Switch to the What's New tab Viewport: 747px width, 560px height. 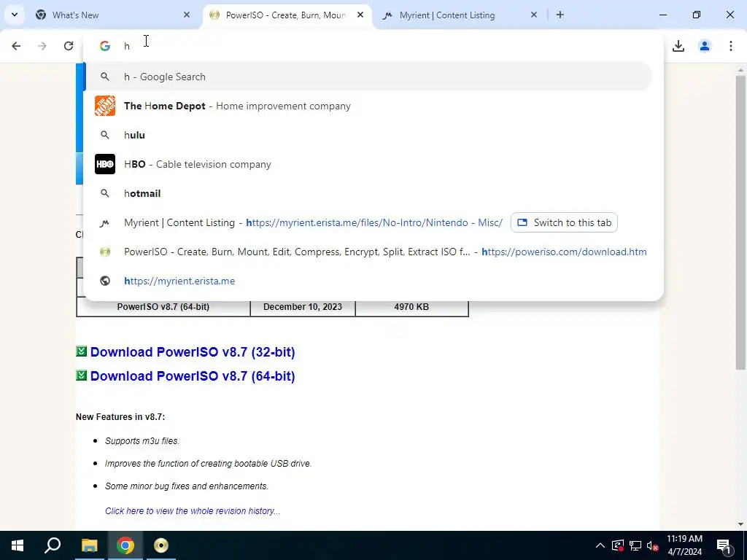pos(111,15)
